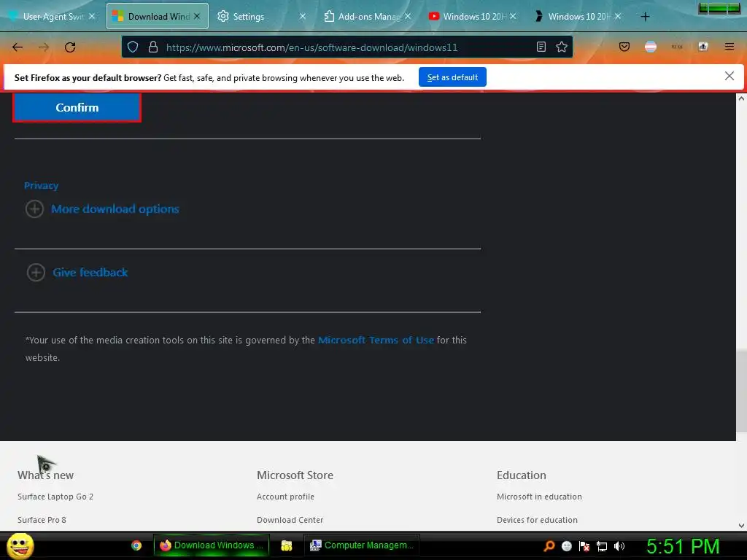Open the Privacy link

pyautogui.click(x=42, y=186)
